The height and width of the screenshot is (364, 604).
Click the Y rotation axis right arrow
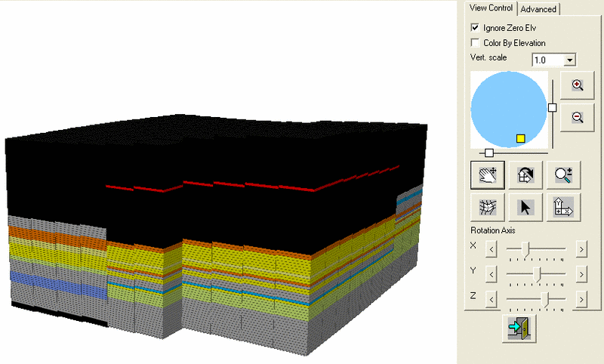click(x=581, y=275)
